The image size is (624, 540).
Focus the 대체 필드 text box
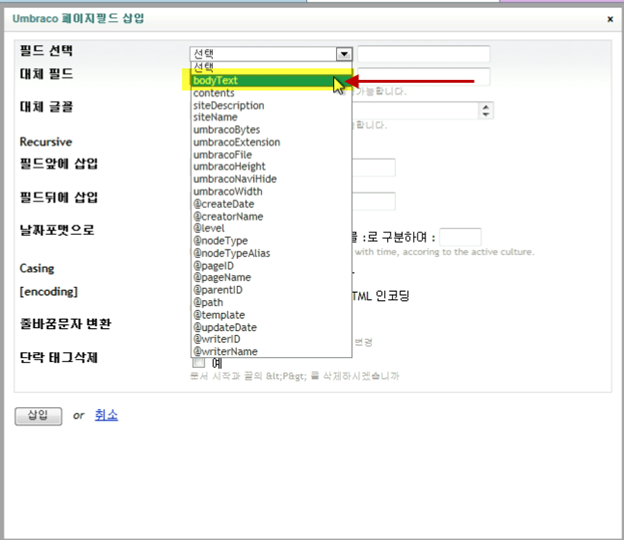(423, 76)
